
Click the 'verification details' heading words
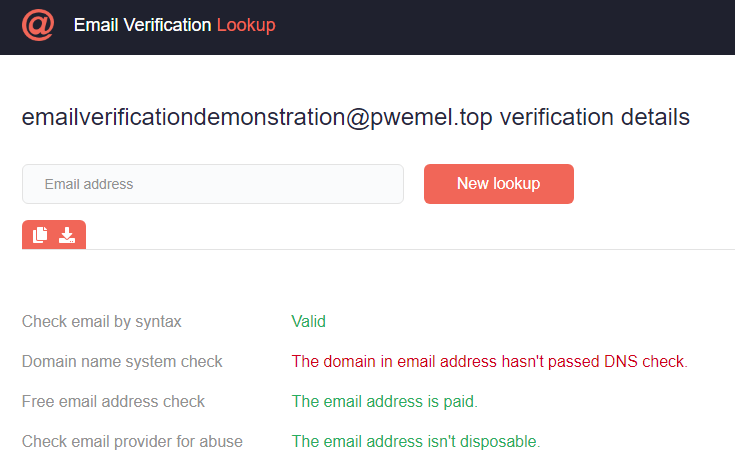594,117
